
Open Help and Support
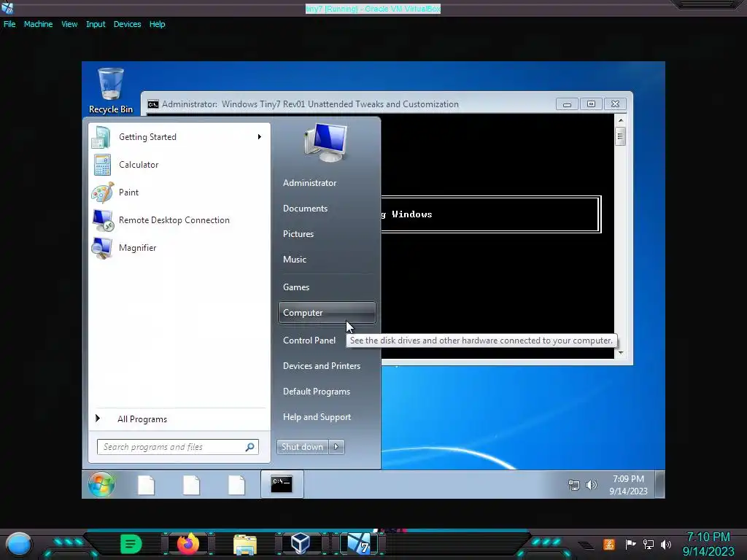click(317, 416)
